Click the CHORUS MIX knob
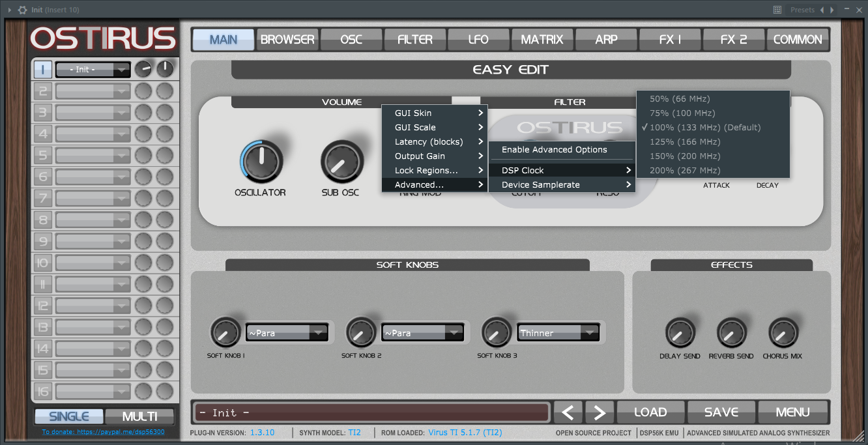 tap(783, 333)
